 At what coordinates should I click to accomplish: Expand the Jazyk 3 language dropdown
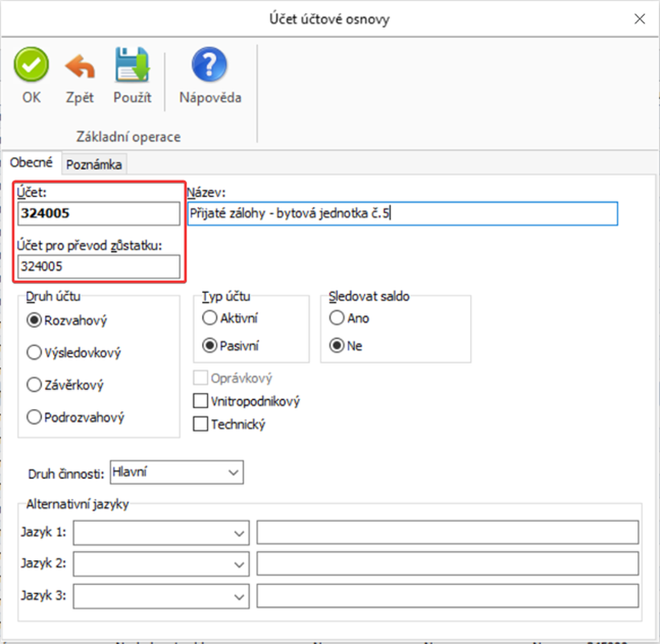(239, 597)
